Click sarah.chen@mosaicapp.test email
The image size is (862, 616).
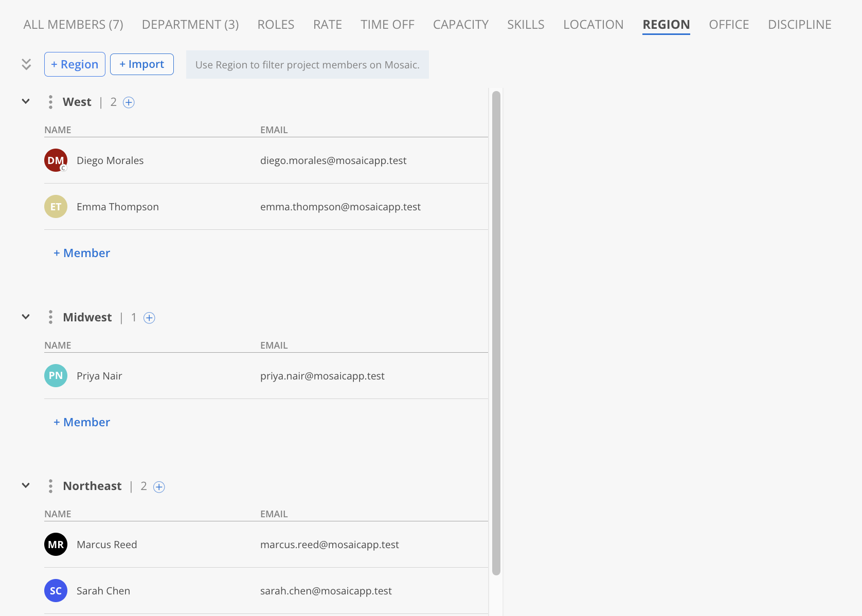point(326,591)
